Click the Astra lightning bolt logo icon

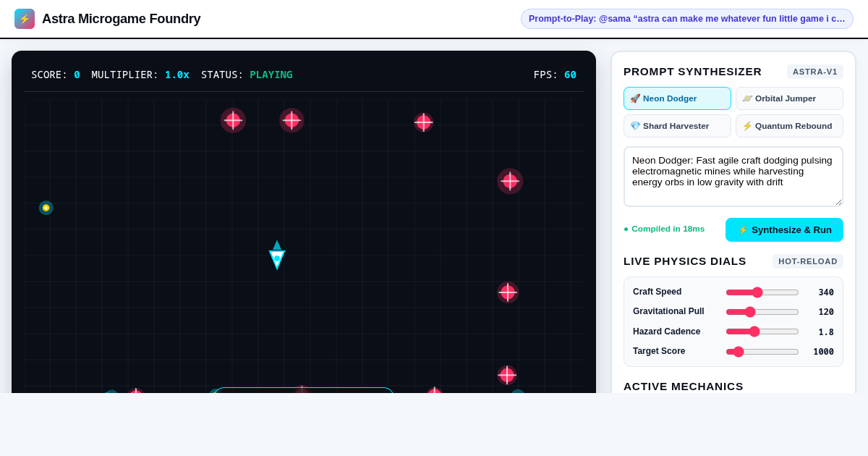point(25,19)
